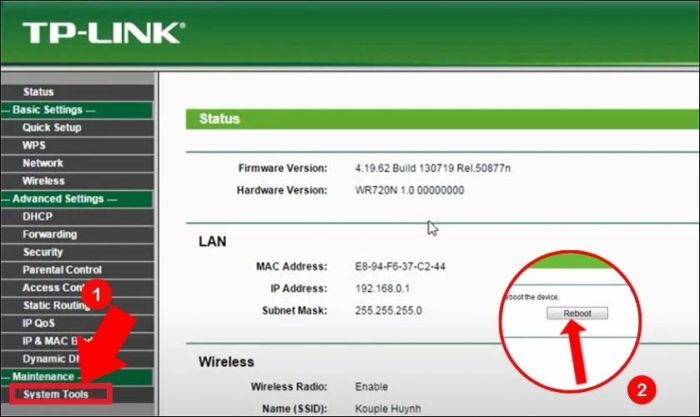Open System Tools in sidebar
Image resolution: width=700 pixels, height=417 pixels.
click(56, 395)
